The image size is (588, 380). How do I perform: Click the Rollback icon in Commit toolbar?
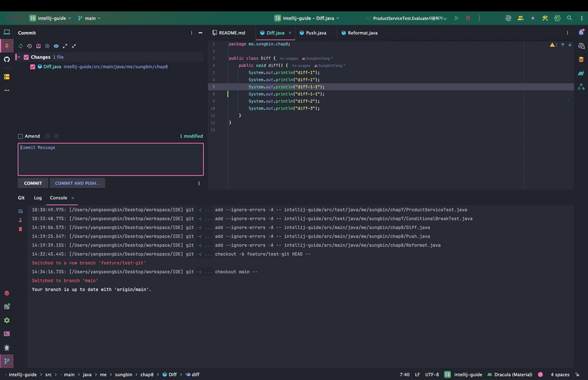[29, 46]
